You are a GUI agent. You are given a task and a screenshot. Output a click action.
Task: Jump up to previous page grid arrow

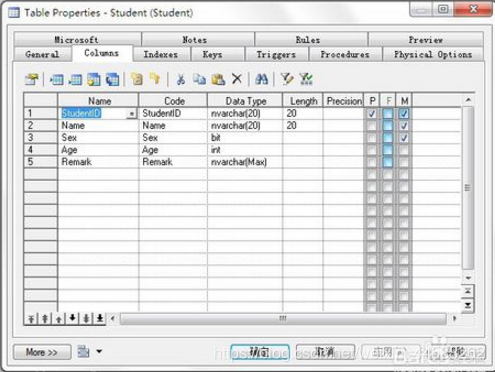(x=468, y=291)
